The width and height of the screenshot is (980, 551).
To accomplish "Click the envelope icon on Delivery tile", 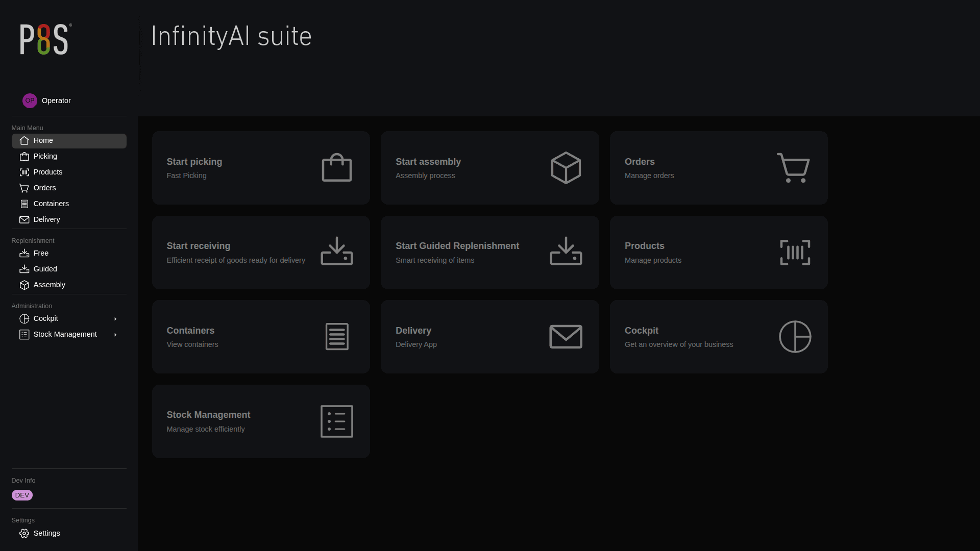I will point(566,337).
